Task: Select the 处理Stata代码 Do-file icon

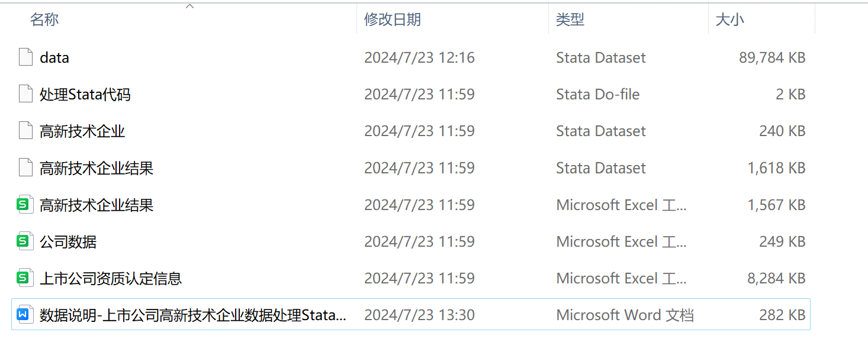Action: (x=25, y=94)
